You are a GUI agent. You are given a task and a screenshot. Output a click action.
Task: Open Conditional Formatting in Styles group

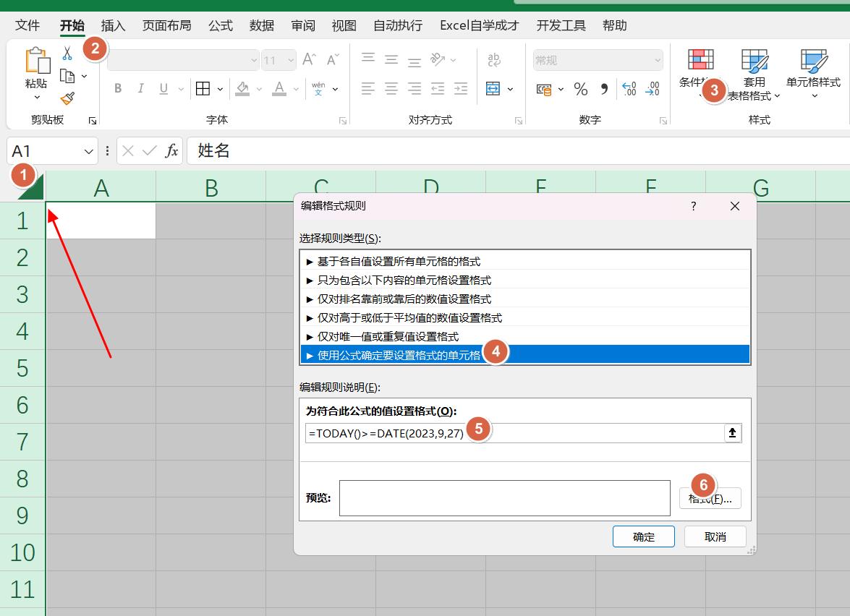pyautogui.click(x=700, y=73)
